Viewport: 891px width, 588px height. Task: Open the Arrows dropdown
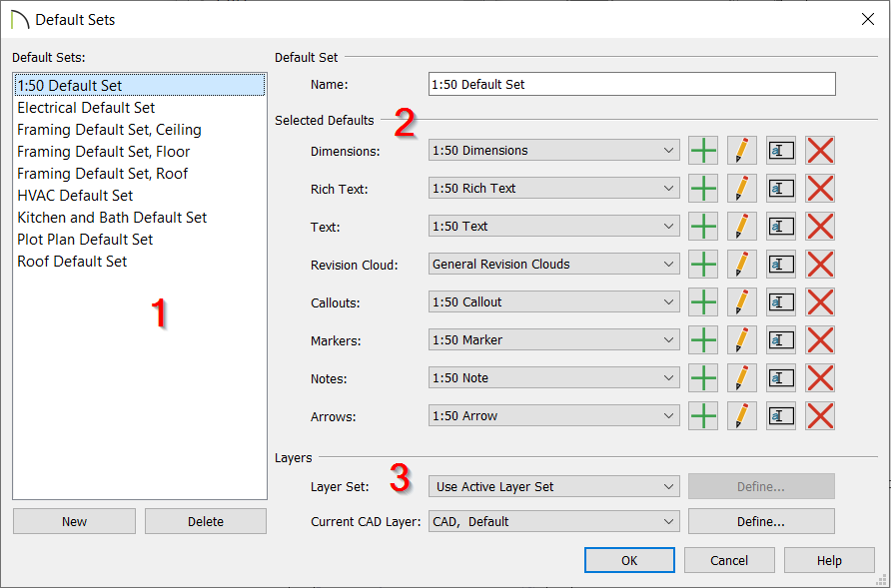tap(554, 416)
